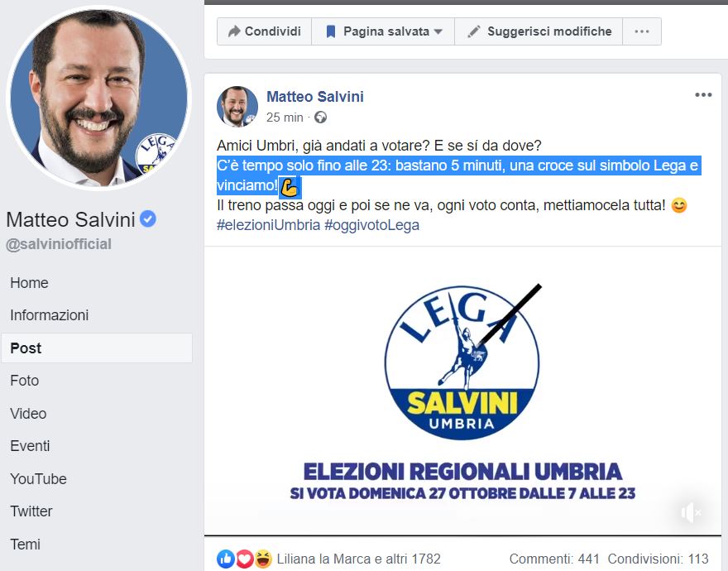Image resolution: width=728 pixels, height=571 pixels.
Task: Open the Commenti: 441 count
Action: pos(554,559)
